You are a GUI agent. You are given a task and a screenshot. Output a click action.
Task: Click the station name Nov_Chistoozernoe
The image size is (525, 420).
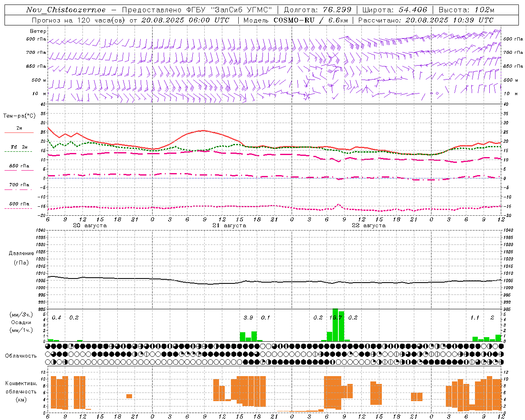click(x=66, y=10)
